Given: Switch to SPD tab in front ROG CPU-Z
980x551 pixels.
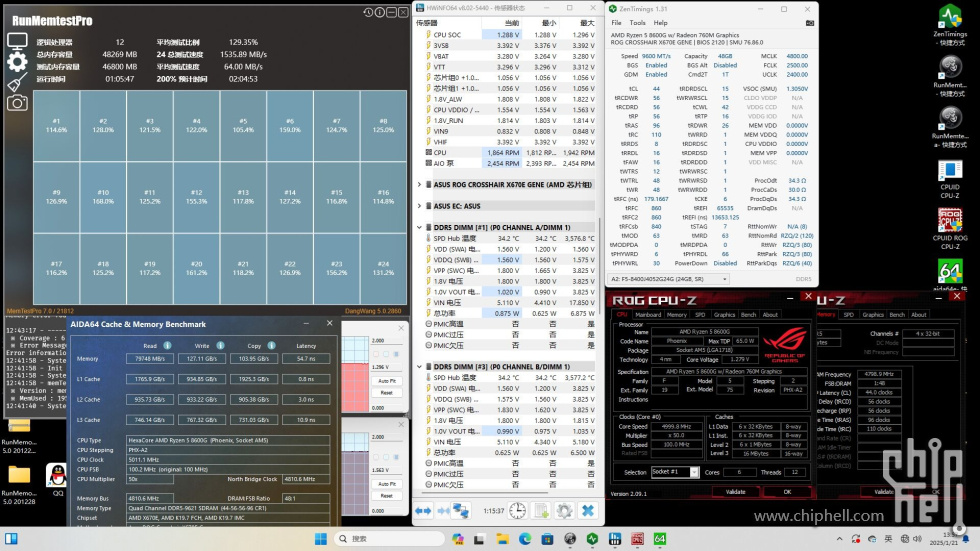Looking at the screenshot, I should pyautogui.click(x=700, y=315).
